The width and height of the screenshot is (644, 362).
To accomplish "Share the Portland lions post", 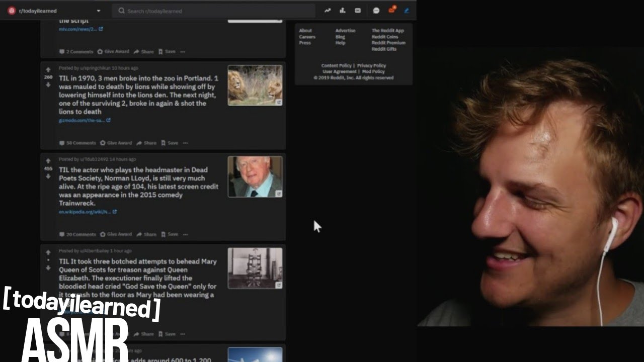I will (x=146, y=143).
